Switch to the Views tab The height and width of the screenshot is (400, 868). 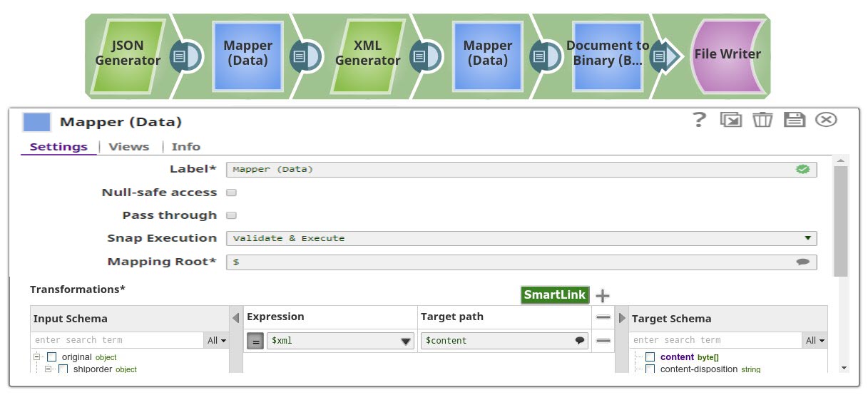(129, 147)
